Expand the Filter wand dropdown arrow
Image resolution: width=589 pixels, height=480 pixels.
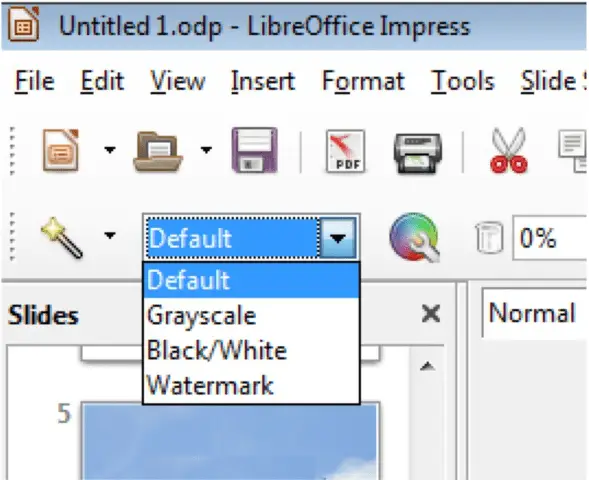point(110,235)
